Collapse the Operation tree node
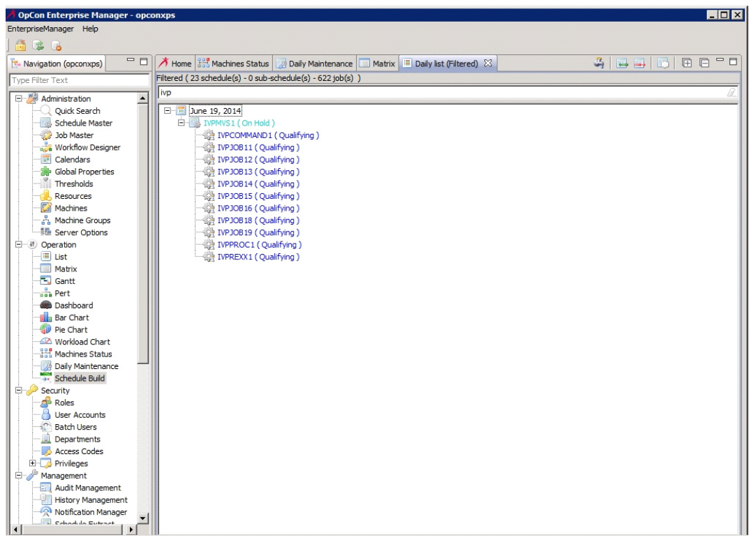Screen dimensions: 756x542 (x=18, y=244)
